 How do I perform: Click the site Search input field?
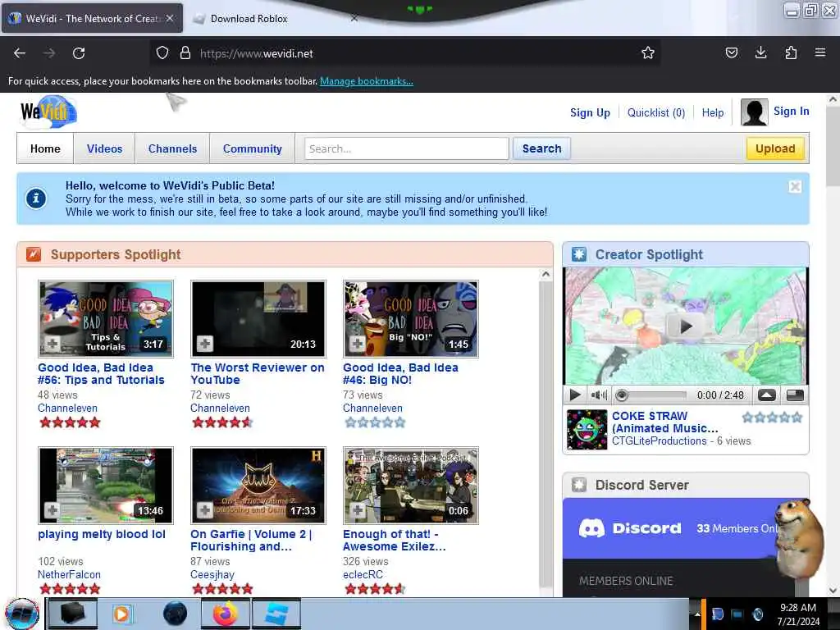pyautogui.click(x=407, y=148)
